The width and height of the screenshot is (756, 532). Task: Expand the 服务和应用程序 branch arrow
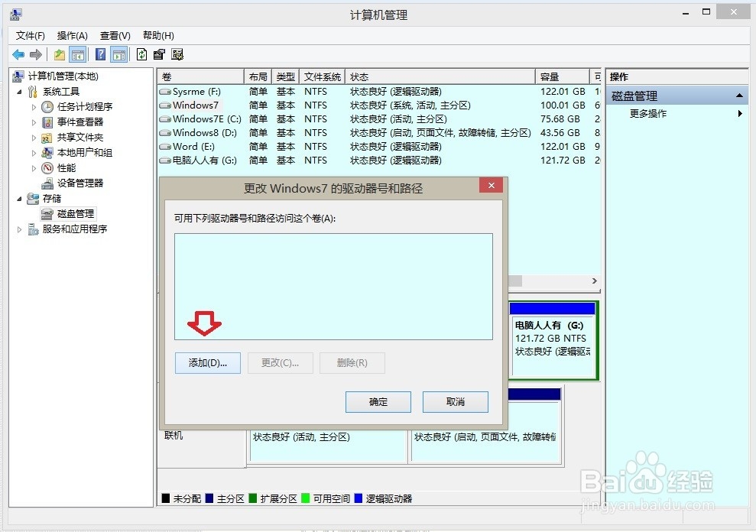[20, 229]
